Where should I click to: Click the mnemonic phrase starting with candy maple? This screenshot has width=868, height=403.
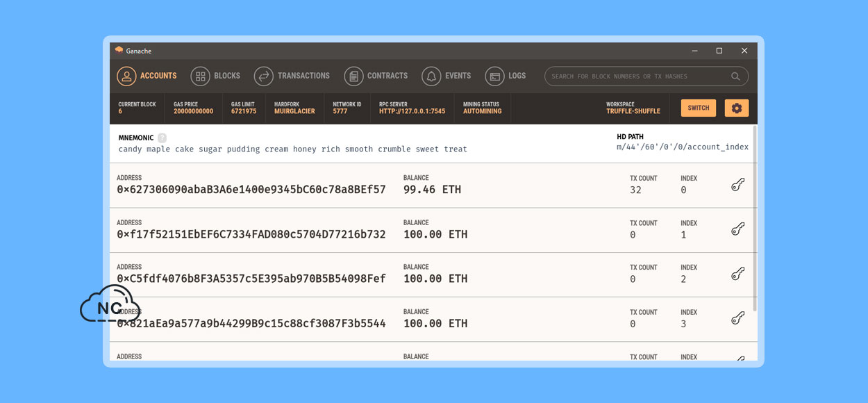tap(293, 149)
